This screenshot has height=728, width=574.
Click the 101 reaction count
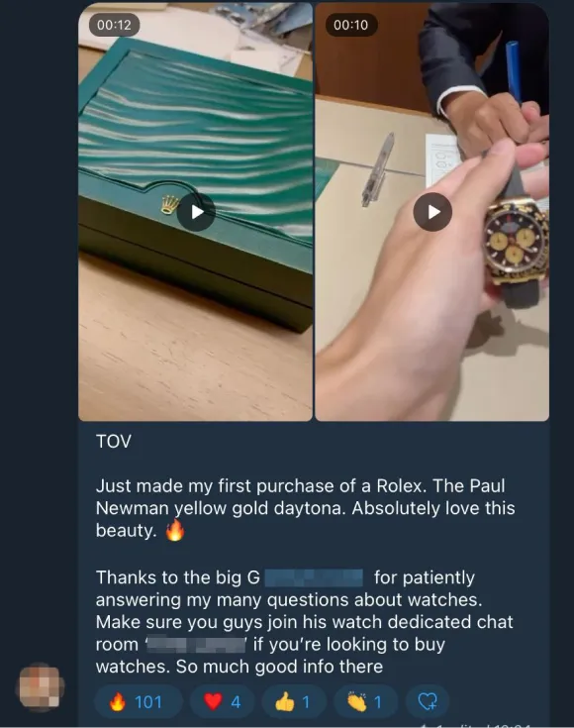148,702
